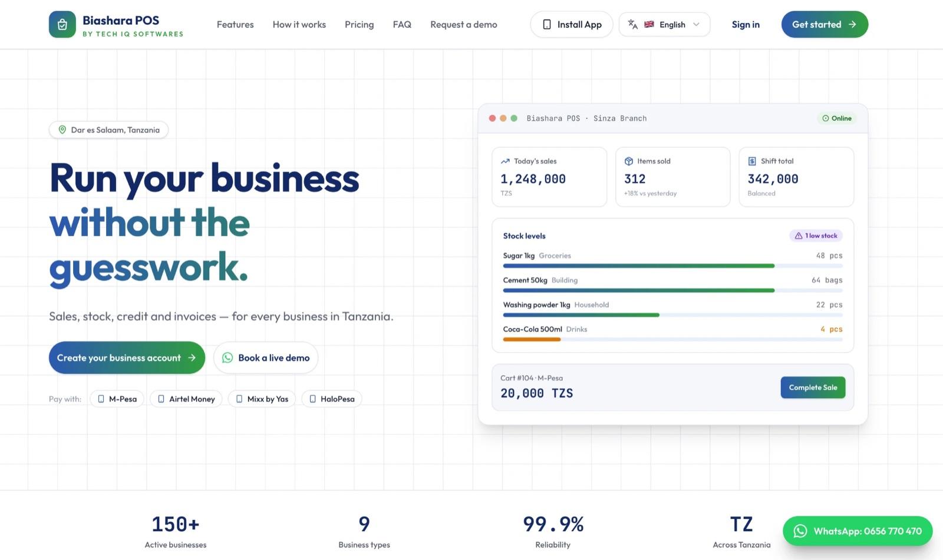Click the Install App button
943x560 pixels.
click(572, 24)
